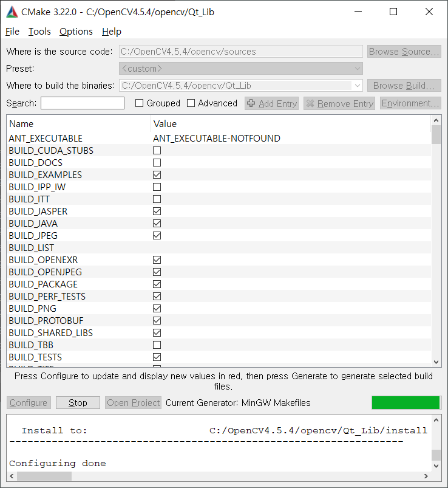The height and width of the screenshot is (488, 448).
Task: Uncheck the BUILD_OPENJPEG checkbox
Action: click(x=157, y=272)
